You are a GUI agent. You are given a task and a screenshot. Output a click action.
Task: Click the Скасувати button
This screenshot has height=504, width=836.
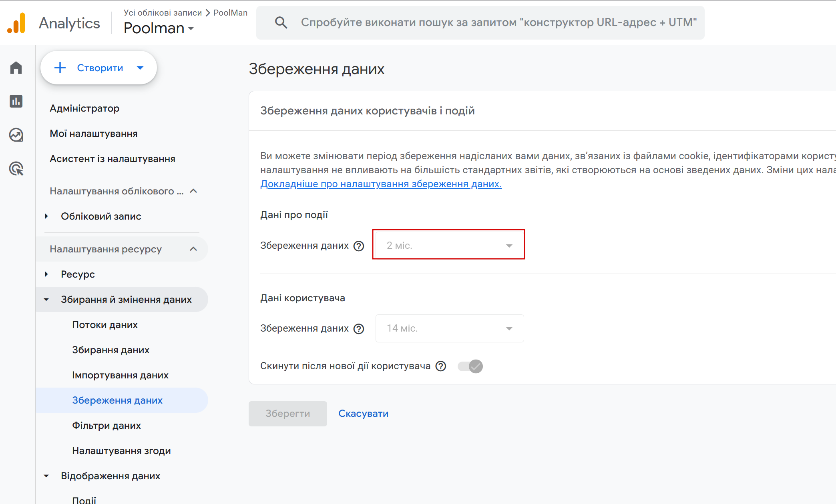(363, 413)
